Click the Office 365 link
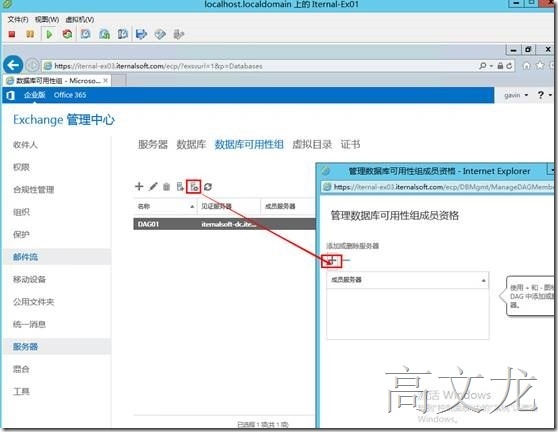Viewport: 558px width, 432px height. point(70,95)
